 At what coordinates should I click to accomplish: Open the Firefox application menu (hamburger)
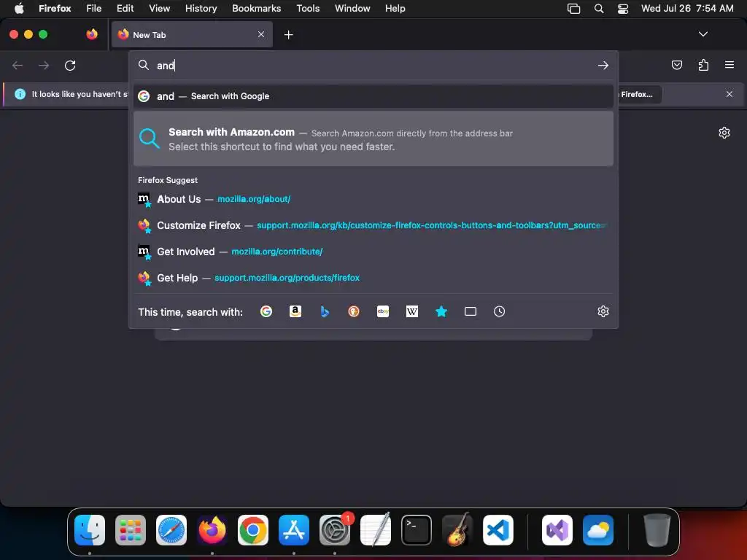point(729,65)
